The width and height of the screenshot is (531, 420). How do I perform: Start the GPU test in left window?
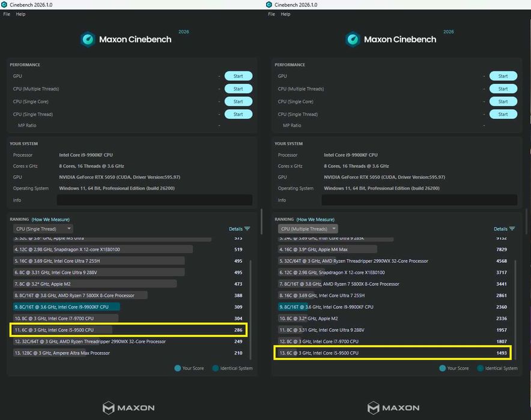coord(238,76)
